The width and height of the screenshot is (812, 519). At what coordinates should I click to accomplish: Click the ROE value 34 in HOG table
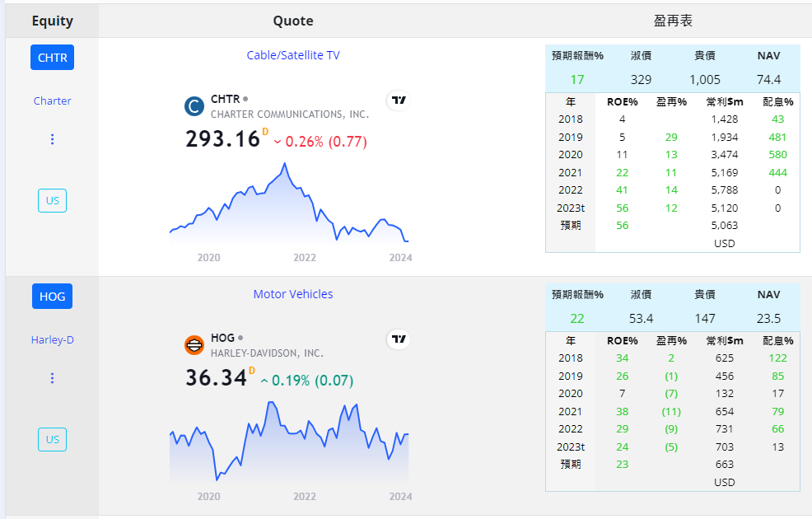tap(622, 358)
